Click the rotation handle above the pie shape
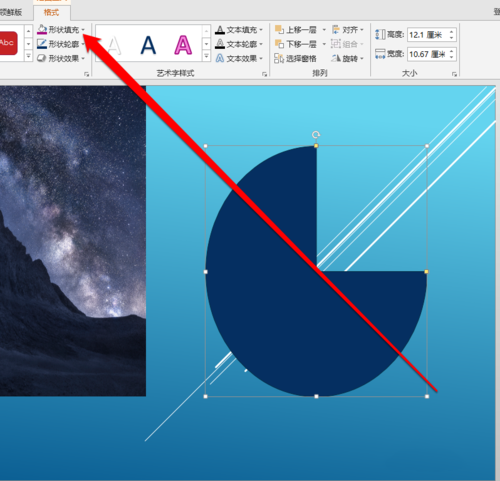The height and width of the screenshot is (481, 500). [316, 135]
